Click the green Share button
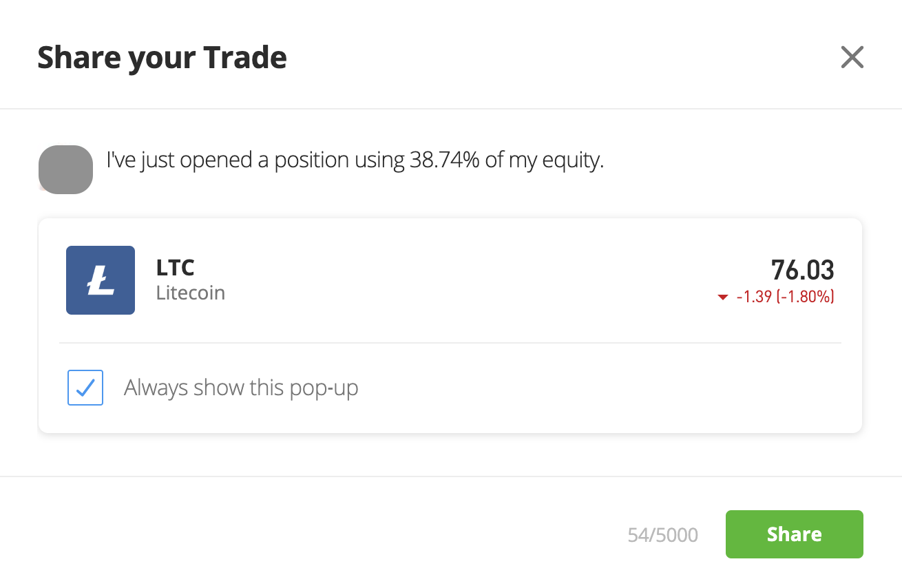The width and height of the screenshot is (902, 588). [794, 534]
